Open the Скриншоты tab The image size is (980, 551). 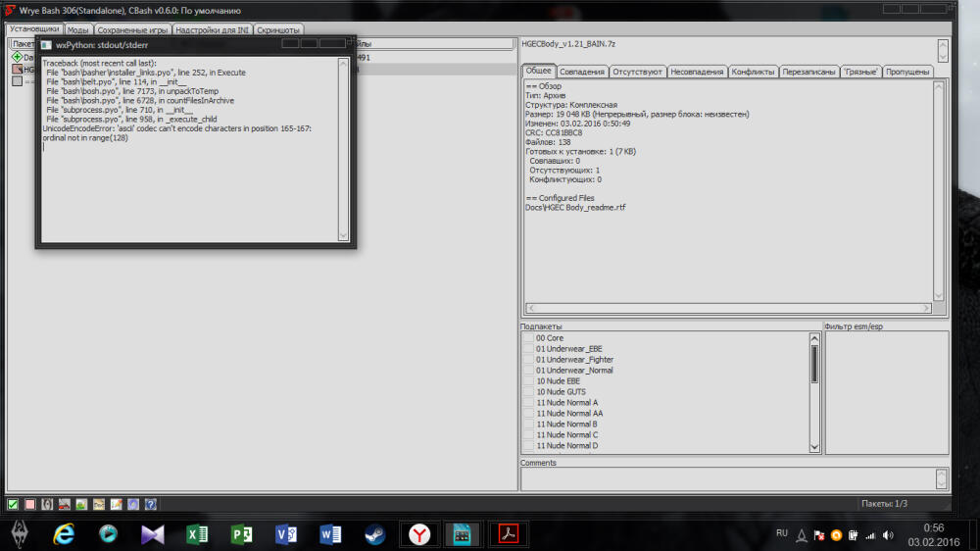pyautogui.click(x=278, y=30)
